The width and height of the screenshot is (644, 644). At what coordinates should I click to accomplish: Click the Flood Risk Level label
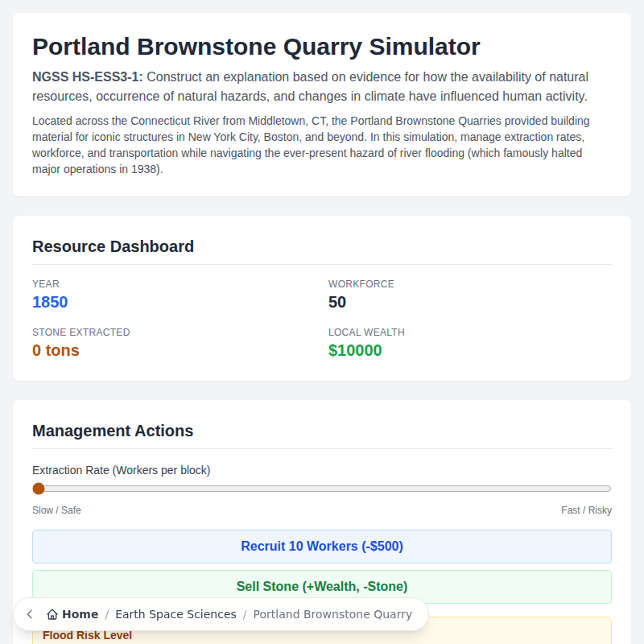tap(89, 635)
